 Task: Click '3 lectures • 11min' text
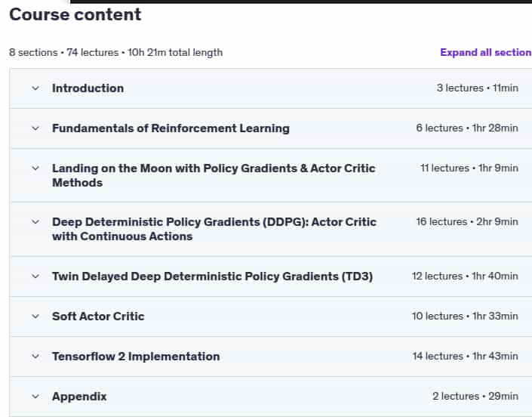coord(478,88)
